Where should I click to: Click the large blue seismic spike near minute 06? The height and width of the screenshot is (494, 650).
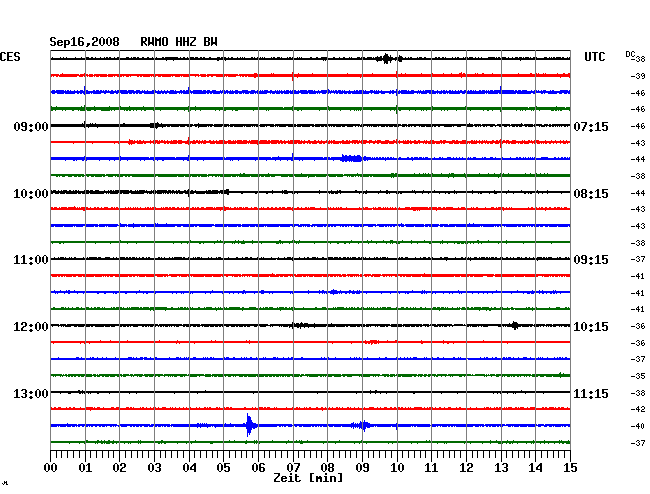click(250, 425)
